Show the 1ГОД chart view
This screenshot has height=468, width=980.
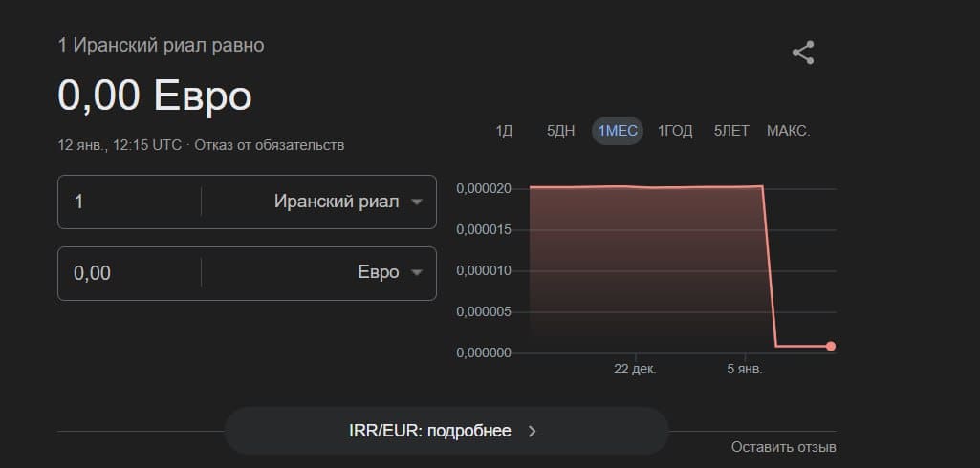[x=675, y=131]
